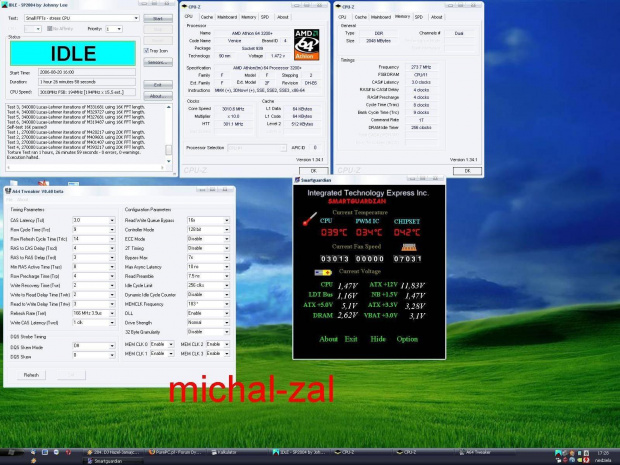Screen dimensions: 620x465
Task: Click the CPU temperature 039°C readout
Action: tap(333, 232)
